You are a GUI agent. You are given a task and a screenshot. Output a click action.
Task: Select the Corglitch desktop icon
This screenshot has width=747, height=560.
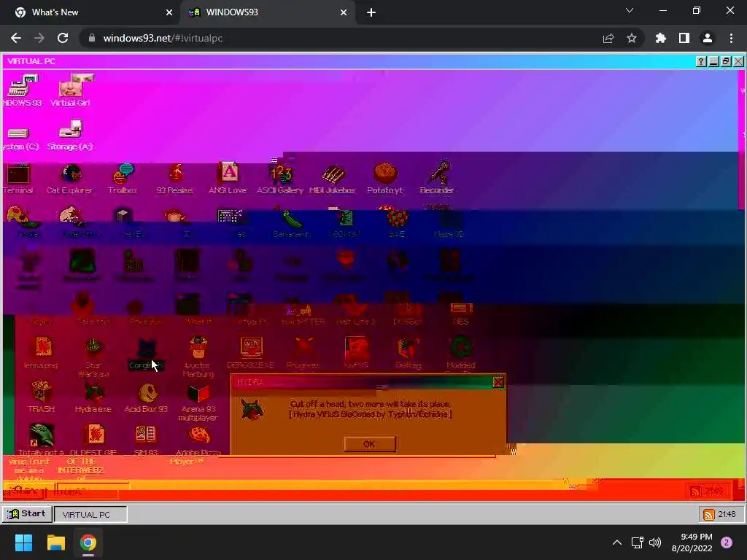pos(146,354)
